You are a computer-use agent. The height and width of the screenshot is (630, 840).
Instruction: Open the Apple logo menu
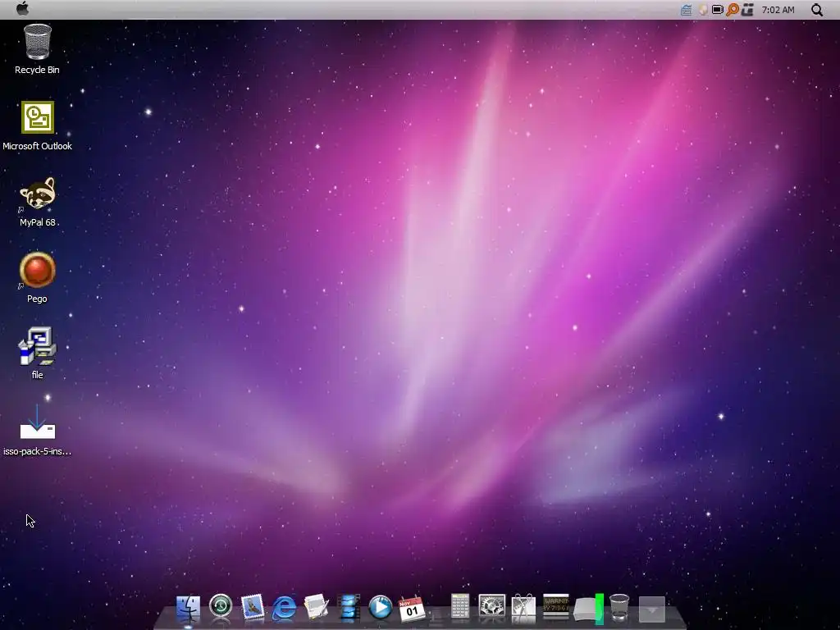pos(22,8)
